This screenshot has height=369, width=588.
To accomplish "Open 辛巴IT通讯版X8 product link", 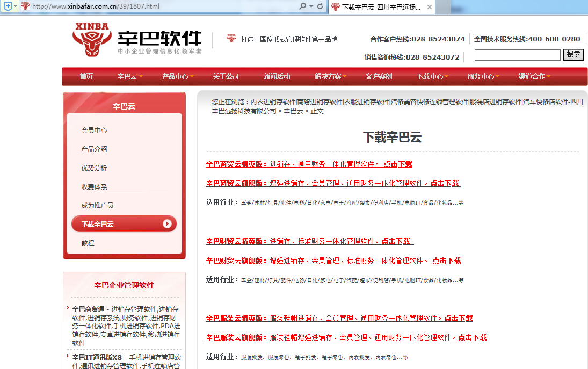I will point(97,358).
